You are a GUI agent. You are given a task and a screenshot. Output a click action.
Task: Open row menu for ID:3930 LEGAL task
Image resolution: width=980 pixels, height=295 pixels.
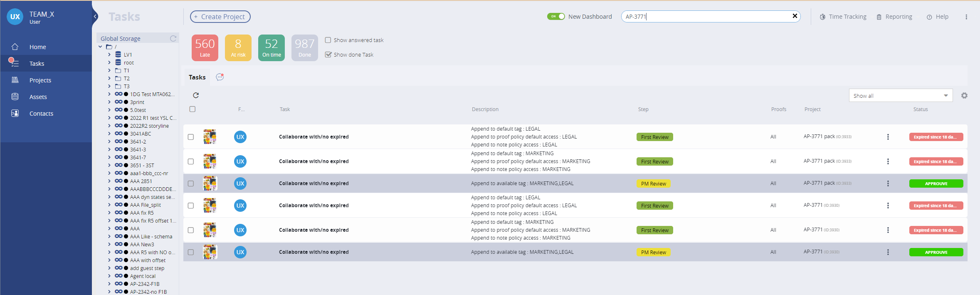(888, 206)
